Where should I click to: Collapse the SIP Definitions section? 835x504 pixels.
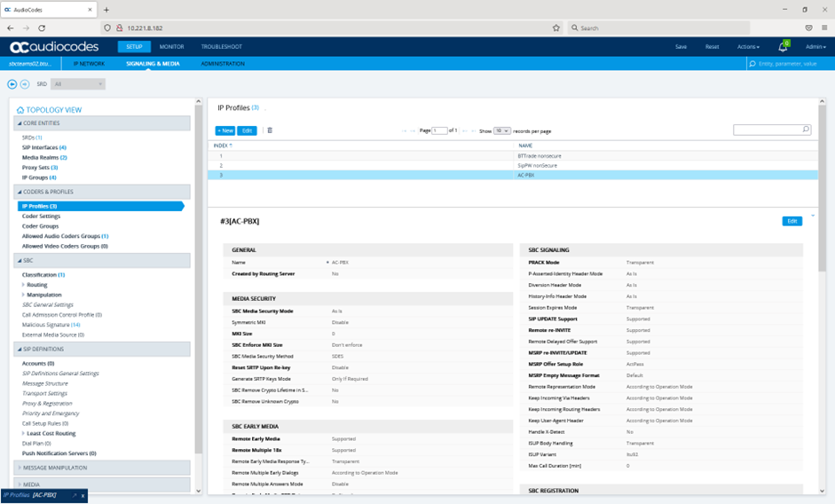[x=102, y=349]
